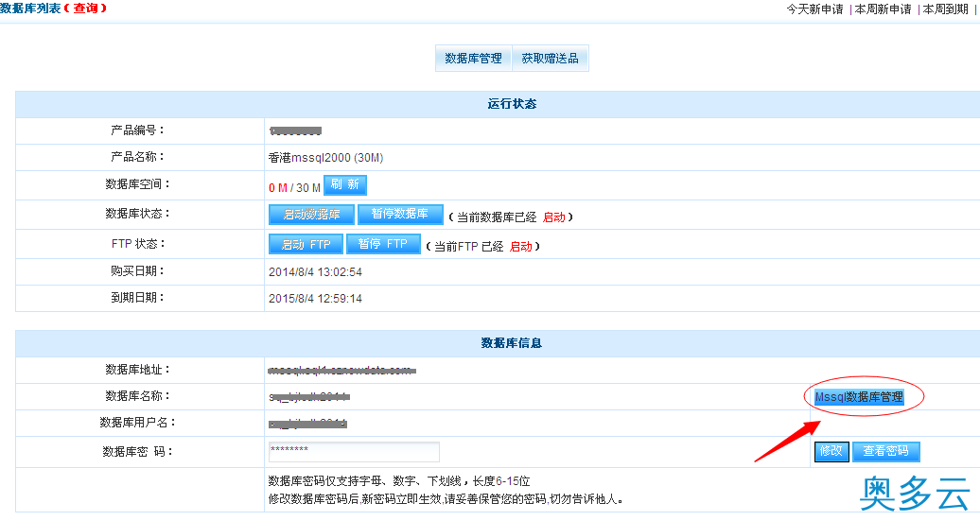Select the 数据库地址 label
Image resolution: width=980 pixels, height=521 pixels.
[x=137, y=370]
